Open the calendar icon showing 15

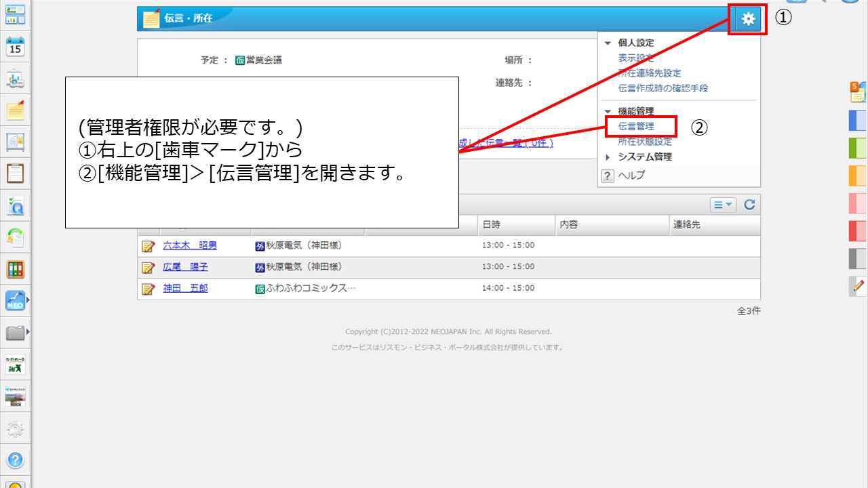[15, 46]
